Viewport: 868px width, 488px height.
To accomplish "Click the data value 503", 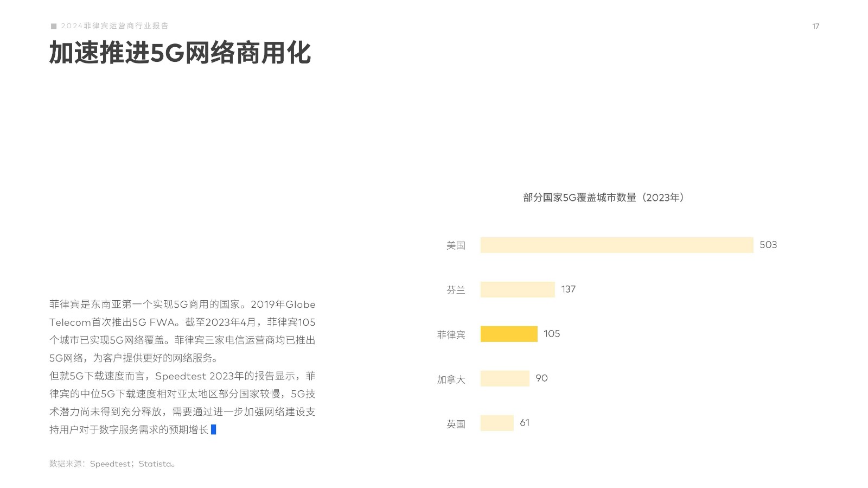I will coord(768,245).
